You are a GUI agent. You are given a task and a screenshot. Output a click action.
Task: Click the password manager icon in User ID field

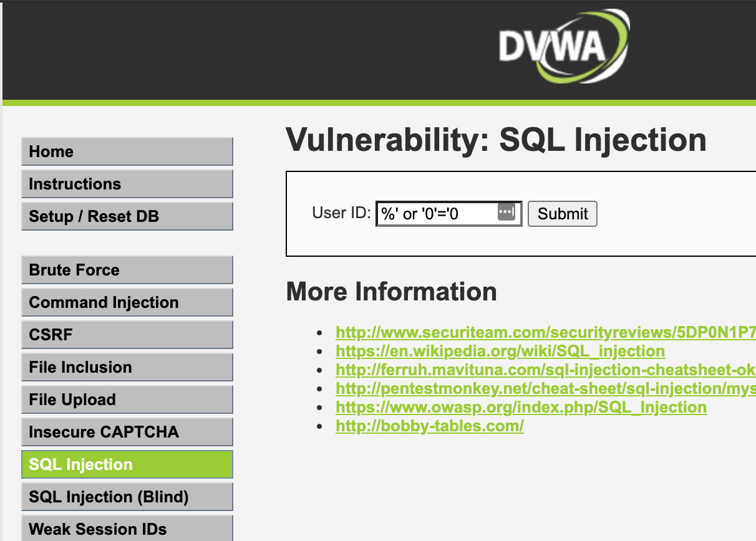[x=506, y=213]
